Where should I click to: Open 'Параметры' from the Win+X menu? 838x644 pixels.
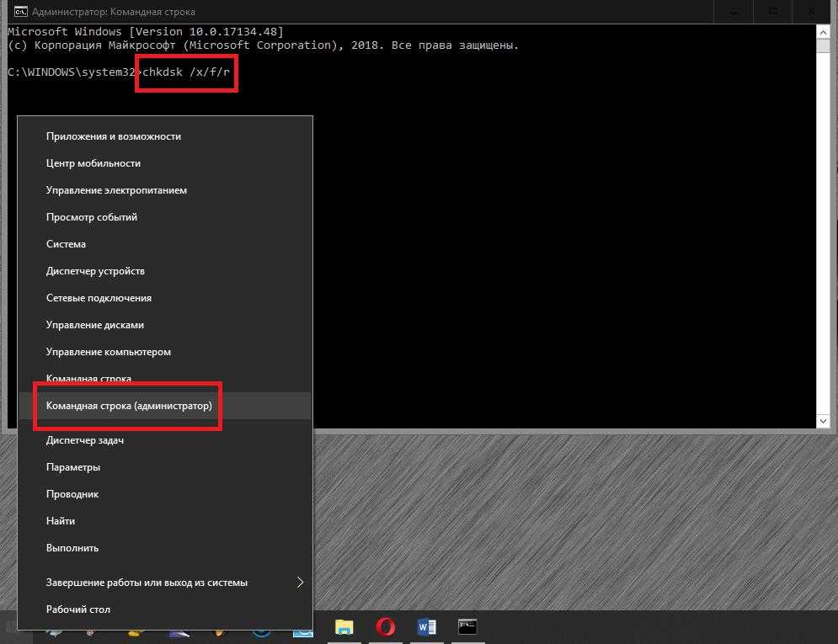pyautogui.click(x=73, y=467)
